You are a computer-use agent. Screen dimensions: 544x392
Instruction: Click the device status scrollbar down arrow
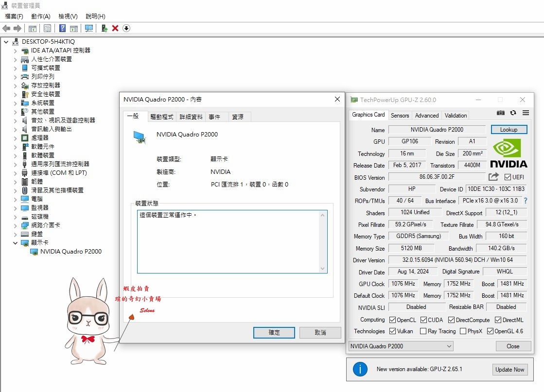322,269
